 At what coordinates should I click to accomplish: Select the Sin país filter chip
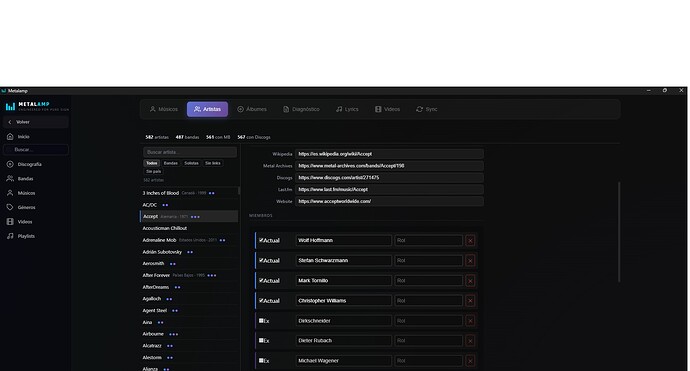154,171
